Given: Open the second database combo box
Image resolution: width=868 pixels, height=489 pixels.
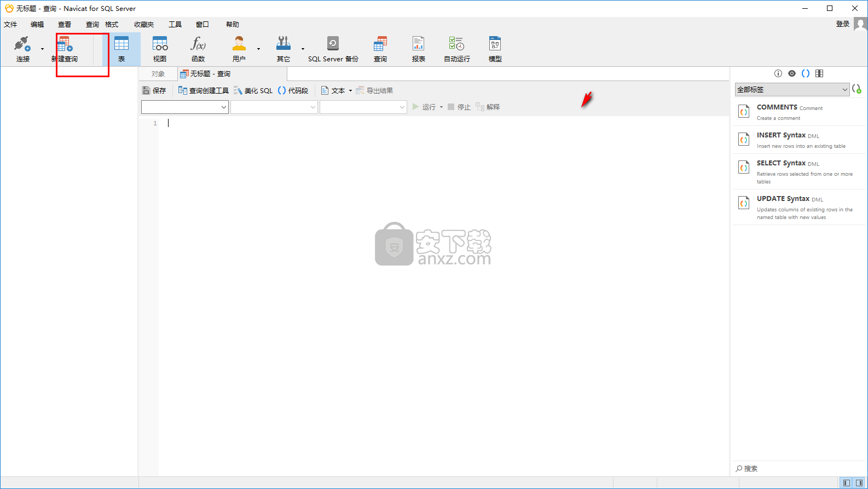Looking at the screenshot, I should (274, 107).
